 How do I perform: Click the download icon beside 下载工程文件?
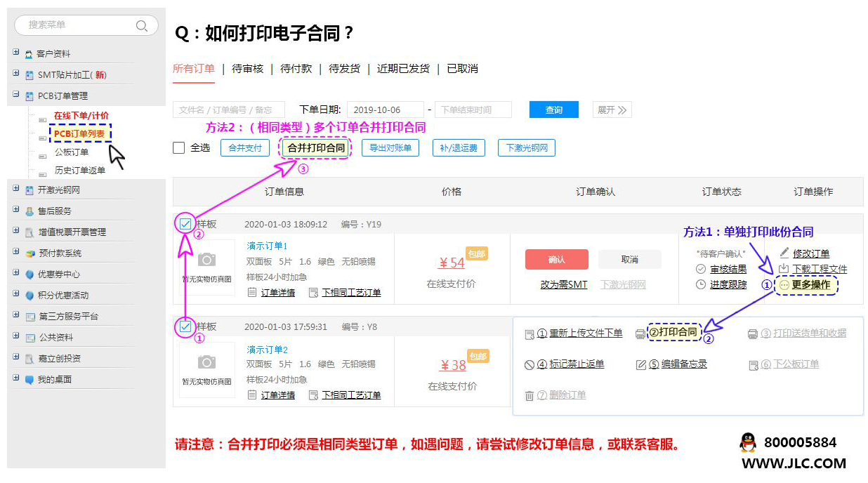pyautogui.click(x=784, y=269)
